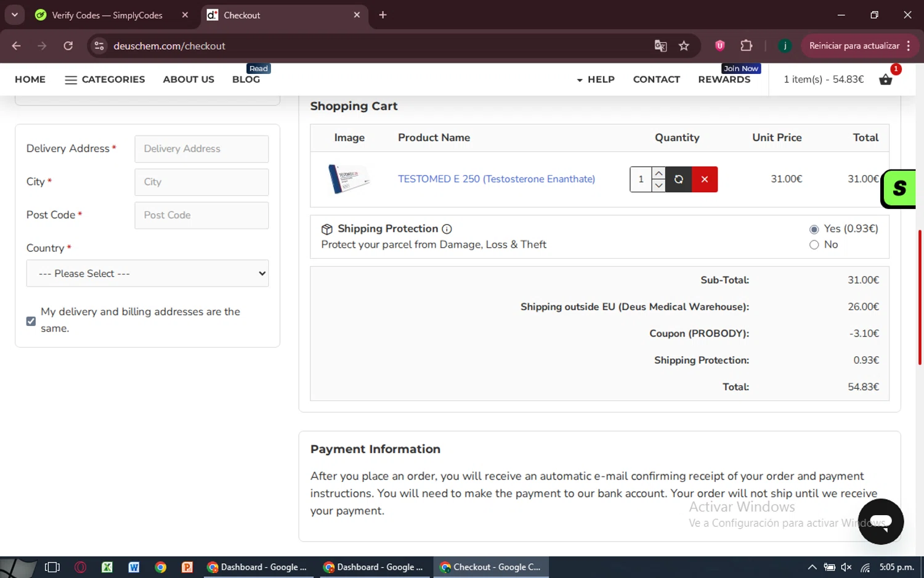
Task: Click the quantity input field
Action: click(x=641, y=179)
